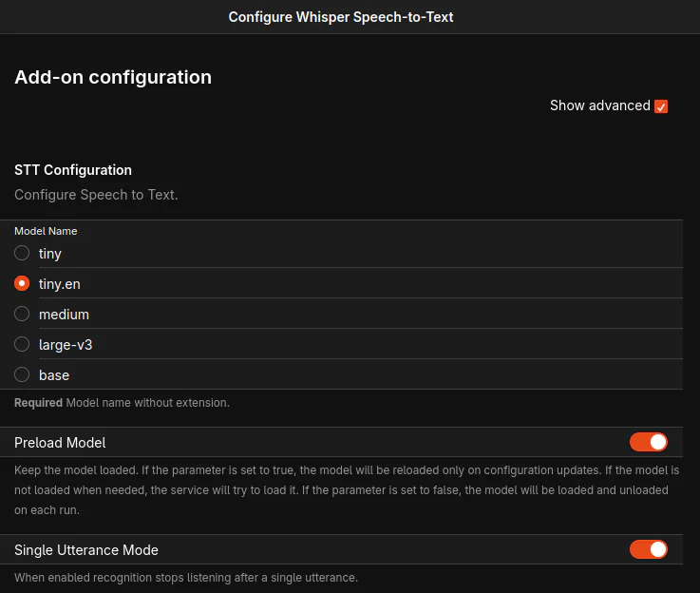Click the 'Model Name' field label
This screenshot has height=593, width=700.
[46, 231]
